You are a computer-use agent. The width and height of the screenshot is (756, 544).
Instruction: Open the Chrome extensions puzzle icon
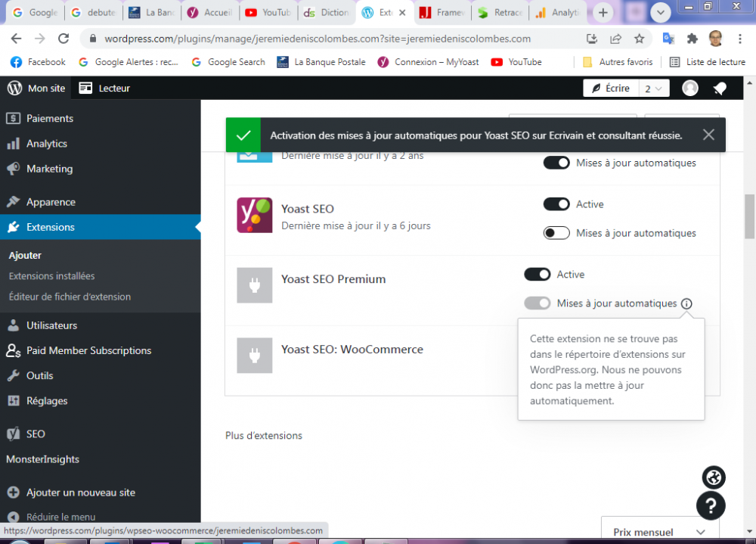click(692, 39)
